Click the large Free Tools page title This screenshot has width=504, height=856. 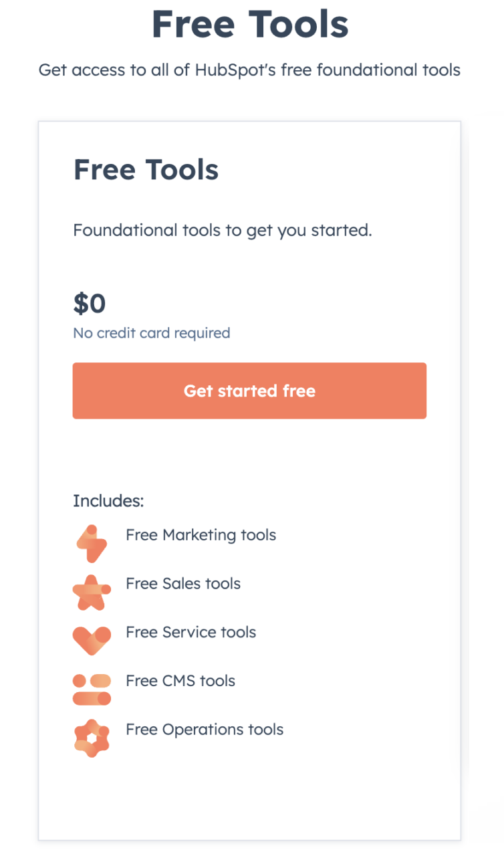point(250,24)
